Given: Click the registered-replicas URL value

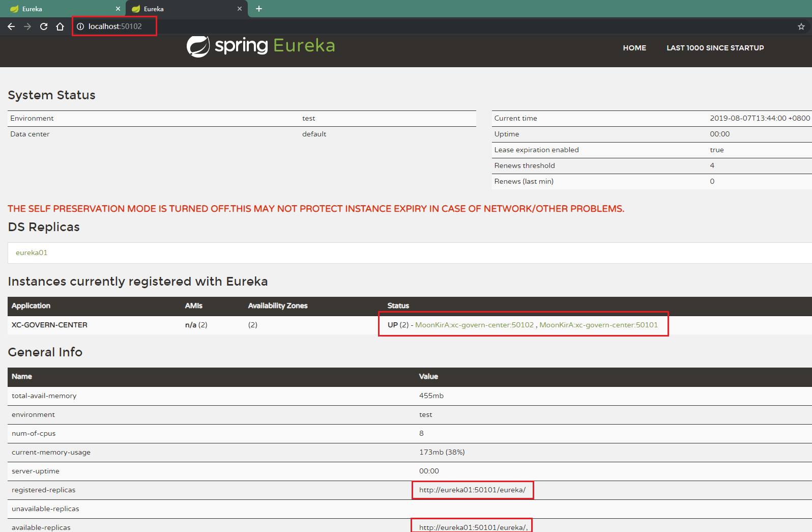Looking at the screenshot, I should pos(472,490).
